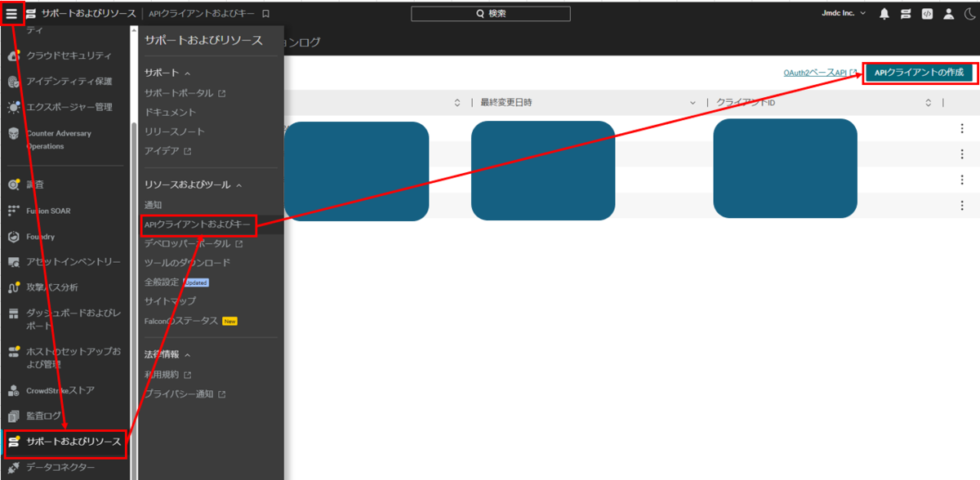Viewport: 980px width, 480px height.
Task: Toggle dark mode with the moon icon
Action: point(969,14)
